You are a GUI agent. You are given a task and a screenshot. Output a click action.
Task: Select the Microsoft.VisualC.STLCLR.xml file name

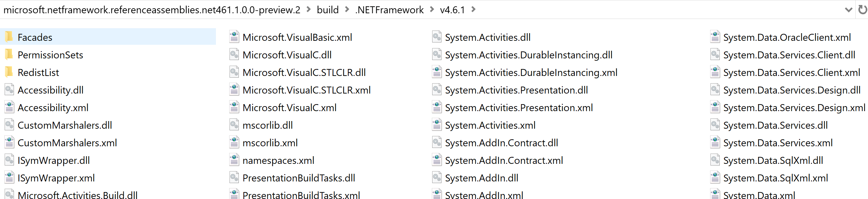(x=306, y=90)
